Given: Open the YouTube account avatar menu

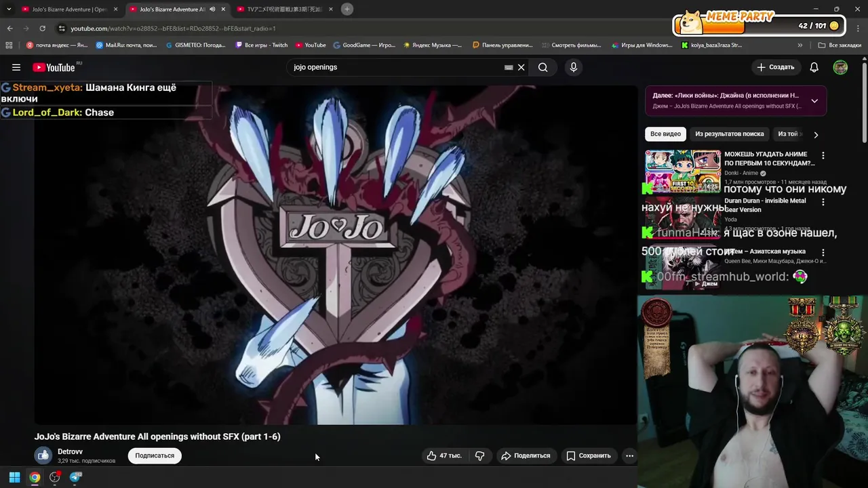Looking at the screenshot, I should point(840,67).
